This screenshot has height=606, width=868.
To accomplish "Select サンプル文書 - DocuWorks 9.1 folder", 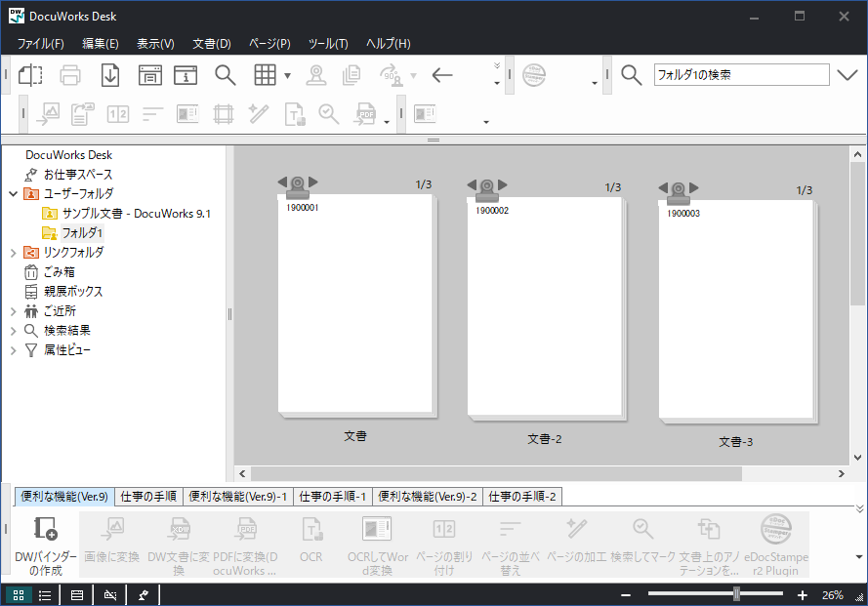I will point(136,214).
